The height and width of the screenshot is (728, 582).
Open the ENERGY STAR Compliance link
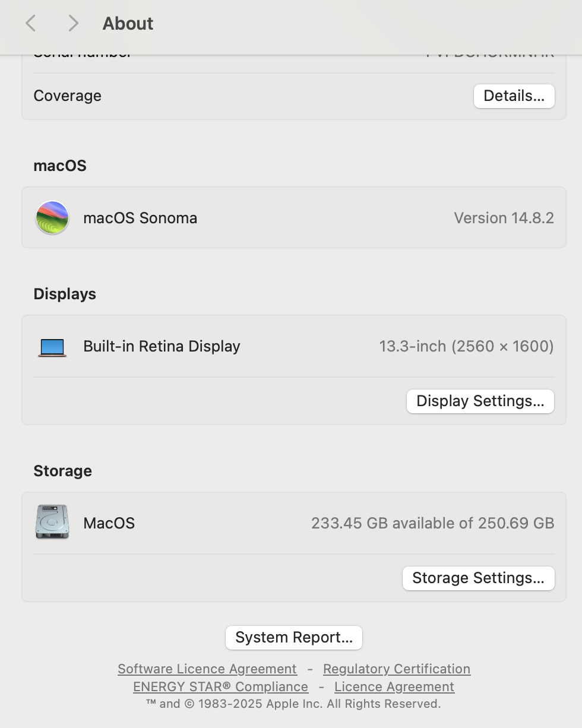click(x=220, y=687)
